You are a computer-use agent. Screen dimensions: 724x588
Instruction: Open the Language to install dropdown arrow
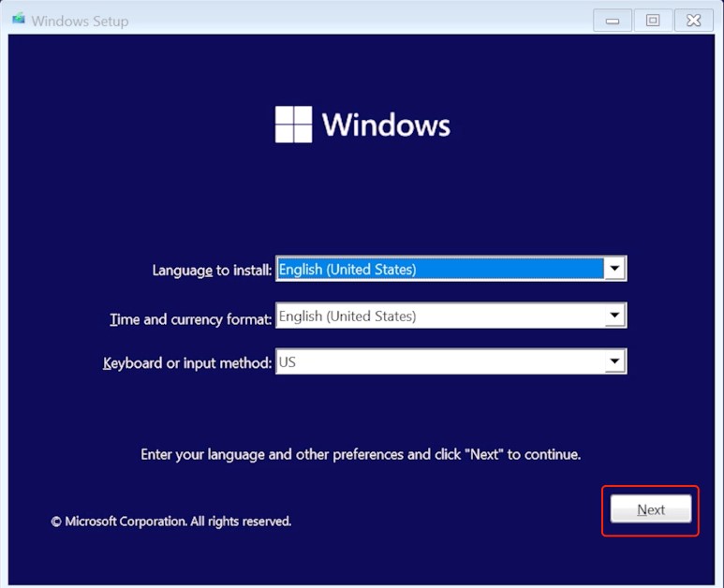pos(614,268)
